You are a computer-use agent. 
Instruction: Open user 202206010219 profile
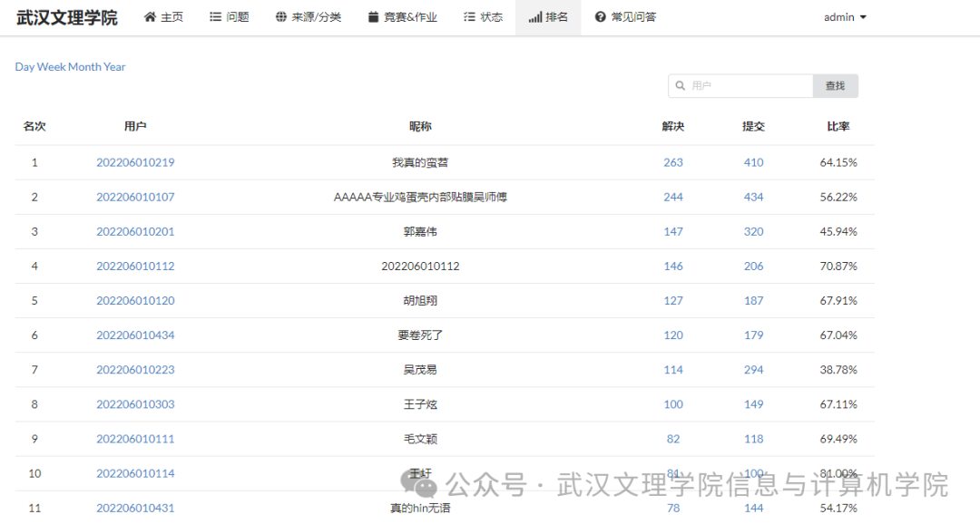pyautogui.click(x=135, y=163)
